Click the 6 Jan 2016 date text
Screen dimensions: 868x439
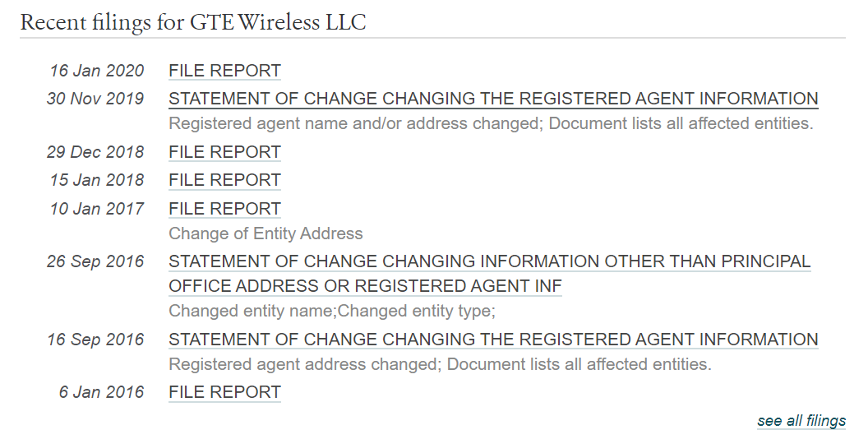[101, 392]
